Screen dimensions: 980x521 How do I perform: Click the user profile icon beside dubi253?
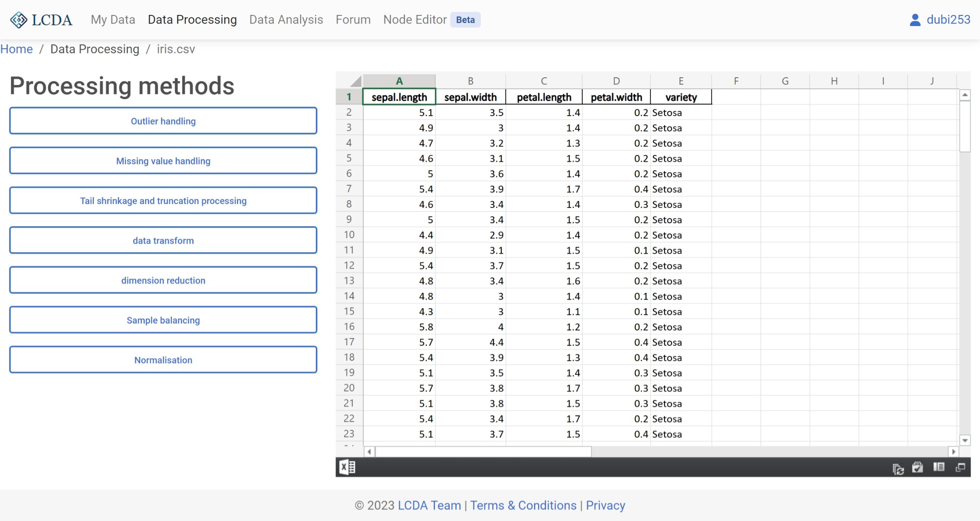click(x=915, y=20)
